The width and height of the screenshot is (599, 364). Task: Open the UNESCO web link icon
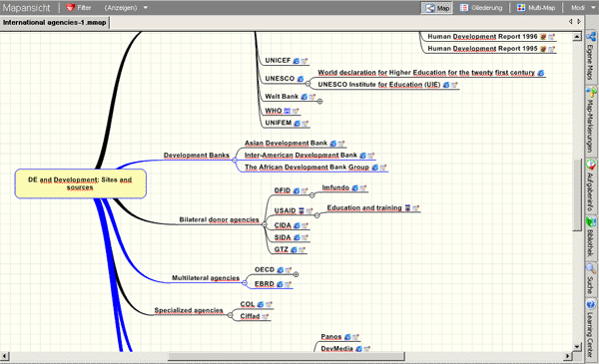click(300, 79)
